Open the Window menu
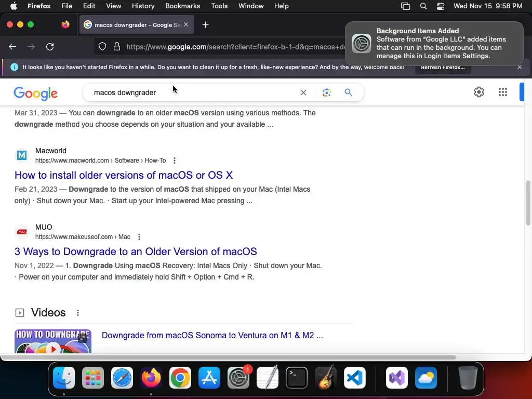This screenshot has height=399, width=532. [251, 6]
